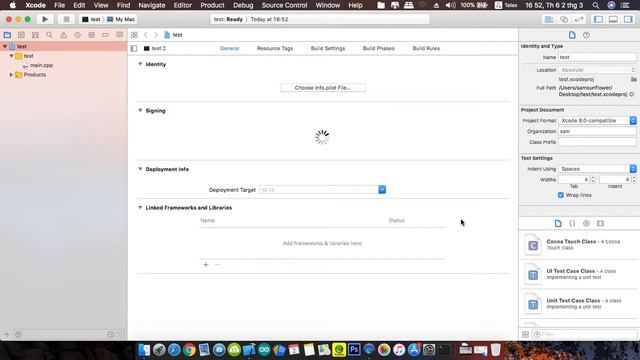The width and height of the screenshot is (640, 360).
Task: Select the Cocoa Touch Class template
Action: click(x=579, y=245)
